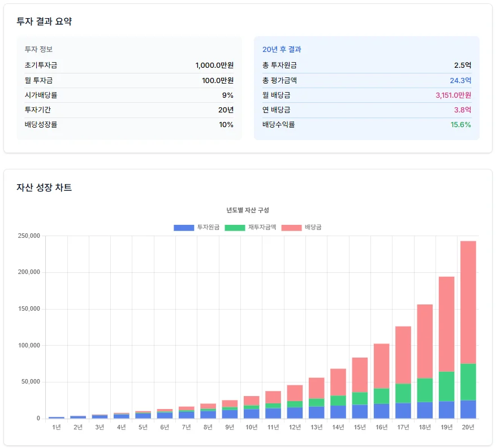
Task: Toggle 배당금 series via legend text
Action: coord(313,228)
